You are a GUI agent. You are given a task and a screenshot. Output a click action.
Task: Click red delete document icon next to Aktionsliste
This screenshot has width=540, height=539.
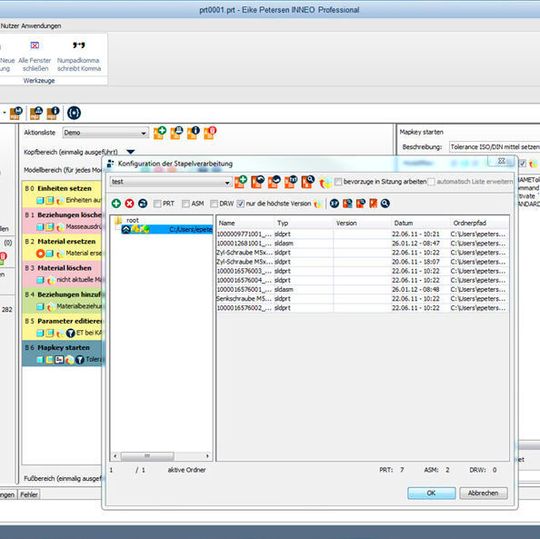tap(210, 133)
